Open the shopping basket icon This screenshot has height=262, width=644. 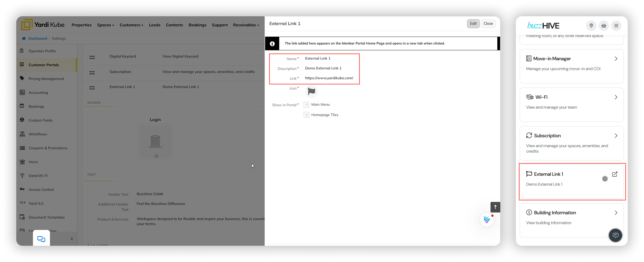[x=604, y=26]
